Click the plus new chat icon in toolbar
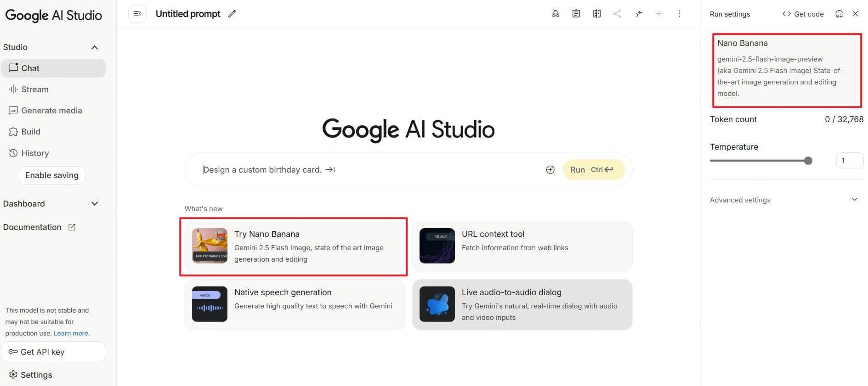 (x=659, y=14)
